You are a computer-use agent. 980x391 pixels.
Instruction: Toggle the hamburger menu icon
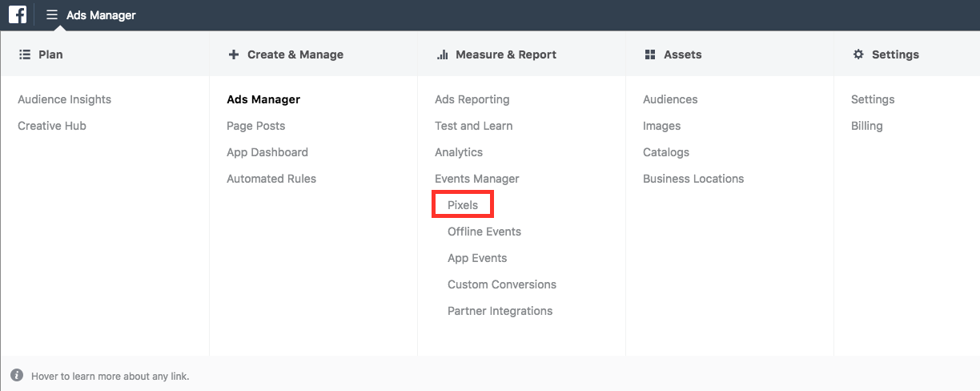tap(52, 15)
